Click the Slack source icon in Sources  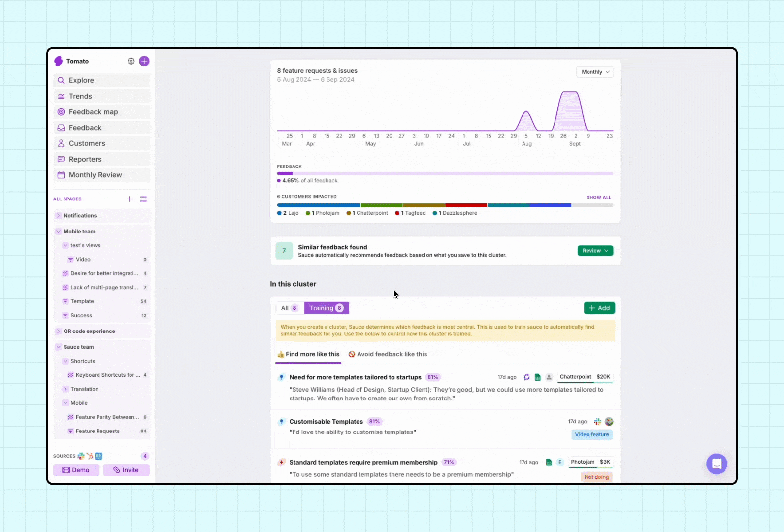pos(81,456)
